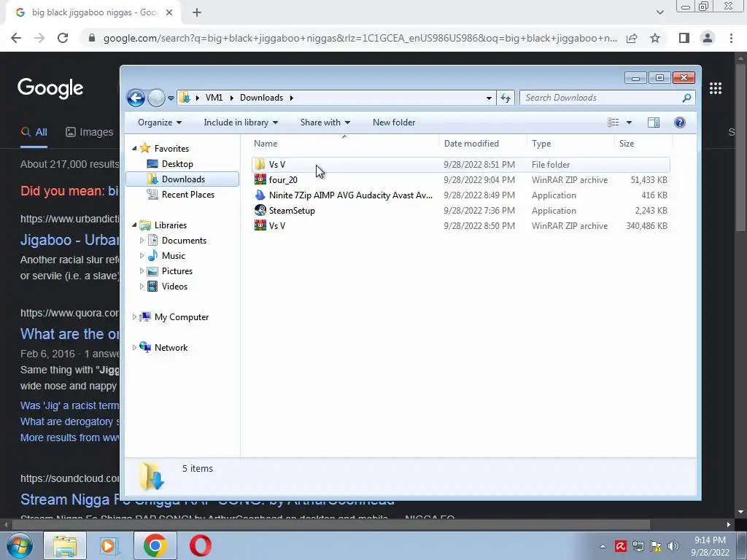Select the Vs V WinRAR ZIP archive
Image resolution: width=747 pixels, height=560 pixels.
click(x=460, y=226)
